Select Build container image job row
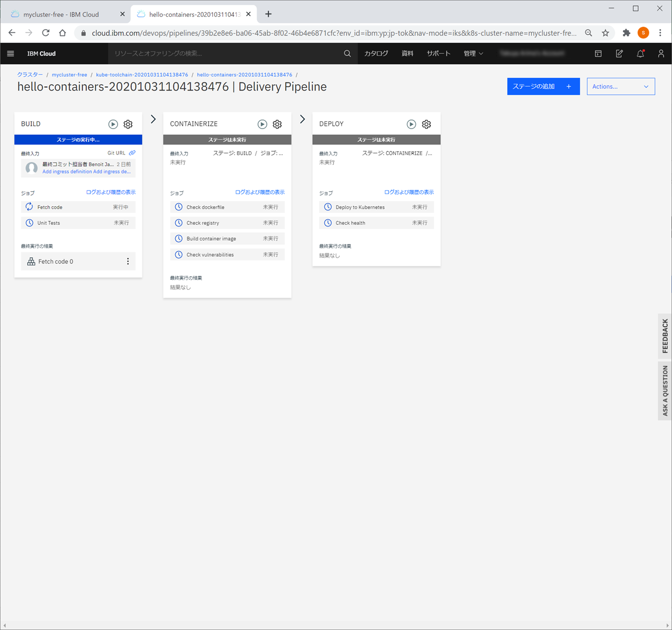 228,239
